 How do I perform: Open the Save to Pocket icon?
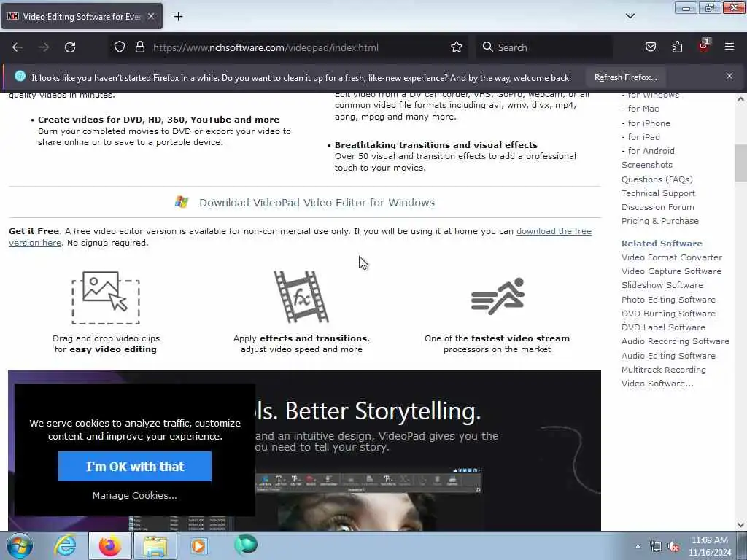click(650, 47)
